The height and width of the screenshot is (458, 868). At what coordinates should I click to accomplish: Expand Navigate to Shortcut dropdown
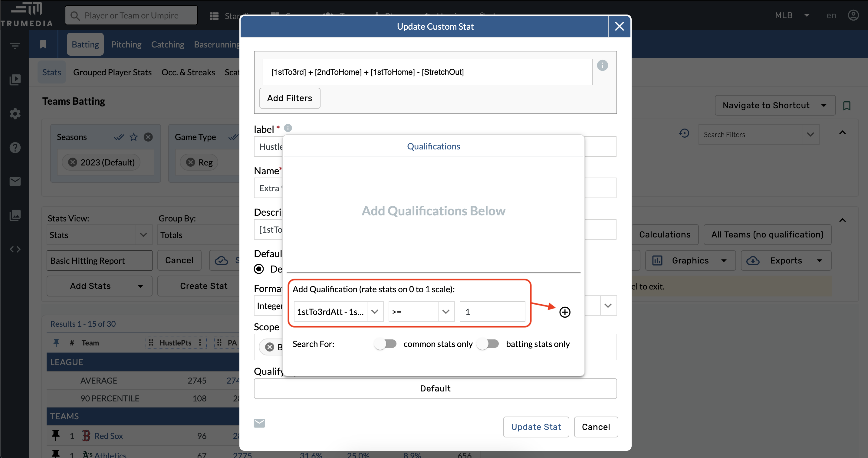click(775, 105)
